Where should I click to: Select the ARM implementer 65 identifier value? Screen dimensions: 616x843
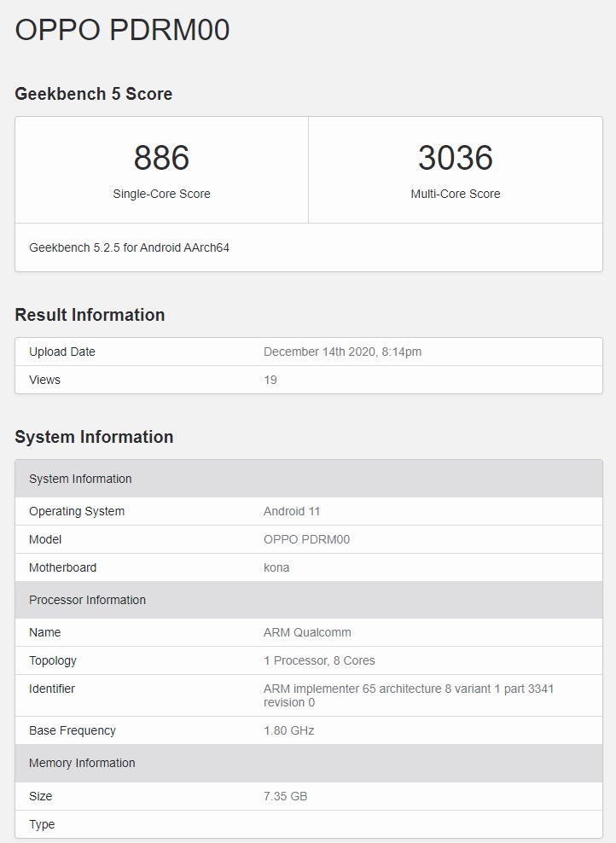tap(409, 695)
